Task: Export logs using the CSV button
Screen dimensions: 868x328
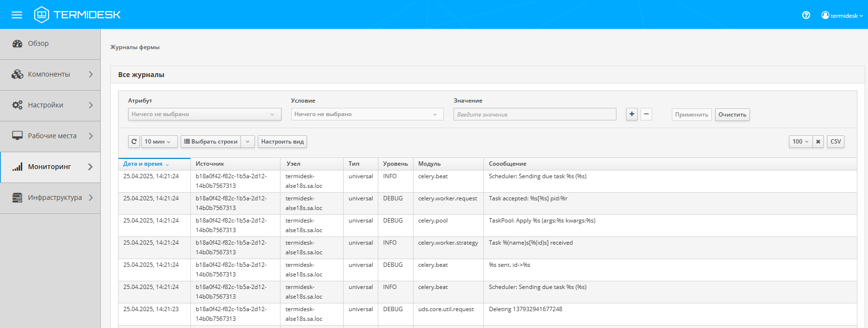Action: click(835, 142)
